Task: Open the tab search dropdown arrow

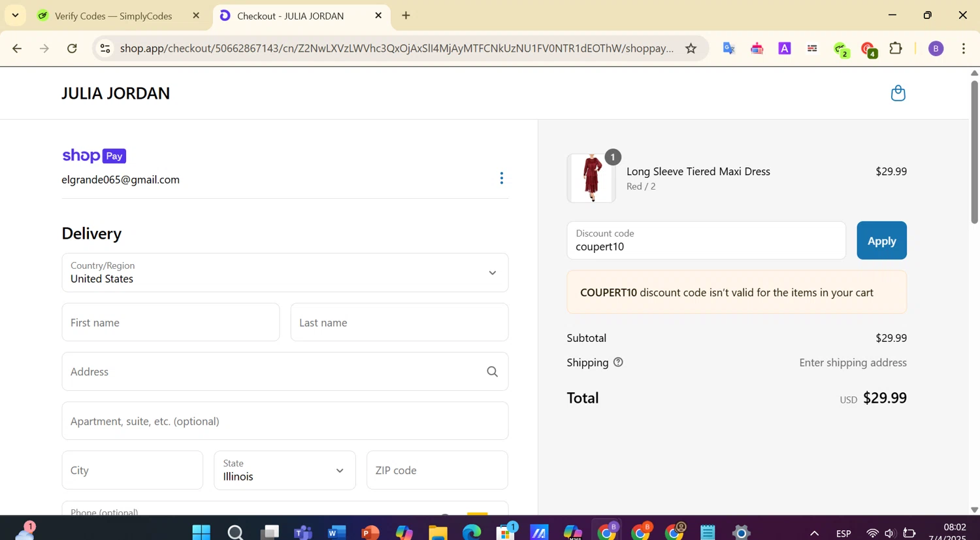Action: pyautogui.click(x=15, y=15)
